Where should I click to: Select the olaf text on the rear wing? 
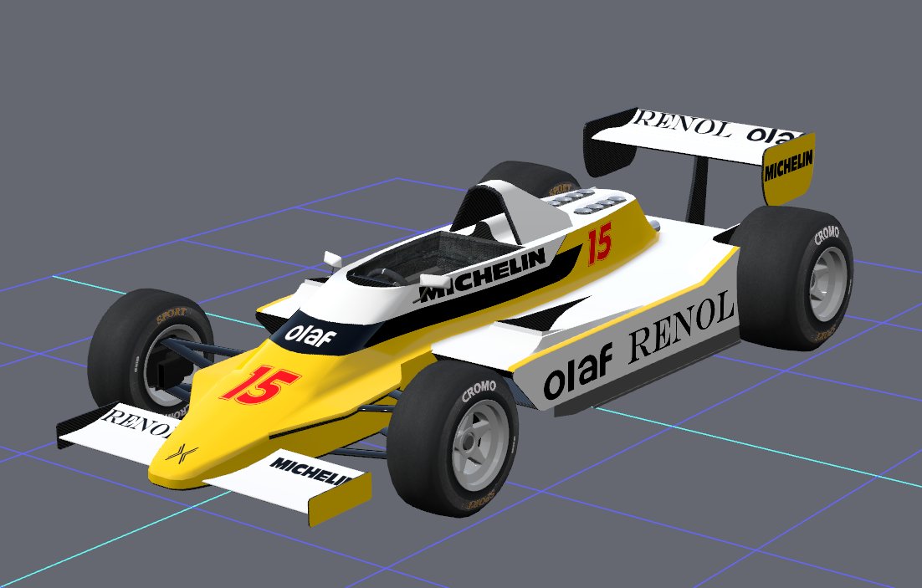click(x=775, y=135)
